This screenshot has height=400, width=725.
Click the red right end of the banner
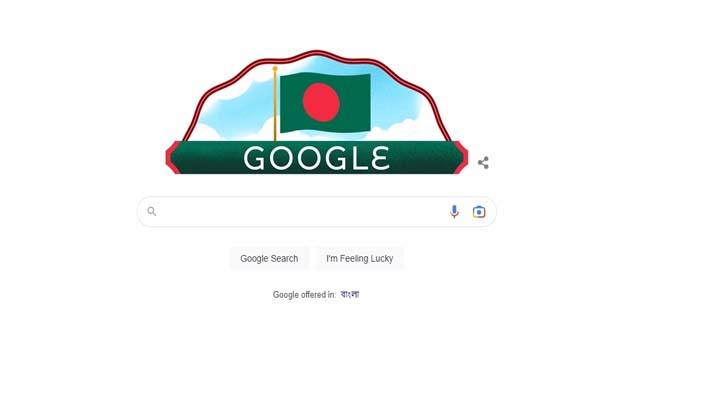461,158
